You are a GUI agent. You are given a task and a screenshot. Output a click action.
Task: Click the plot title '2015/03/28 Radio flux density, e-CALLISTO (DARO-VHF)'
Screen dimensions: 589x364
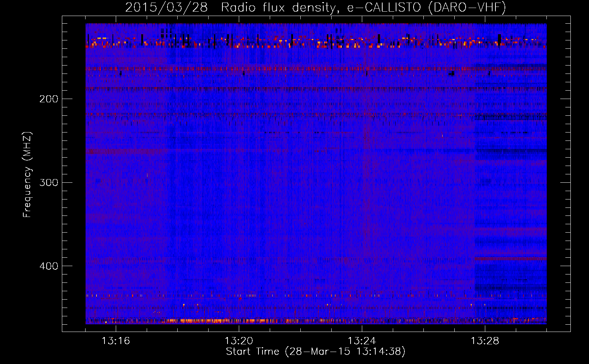(x=316, y=7)
